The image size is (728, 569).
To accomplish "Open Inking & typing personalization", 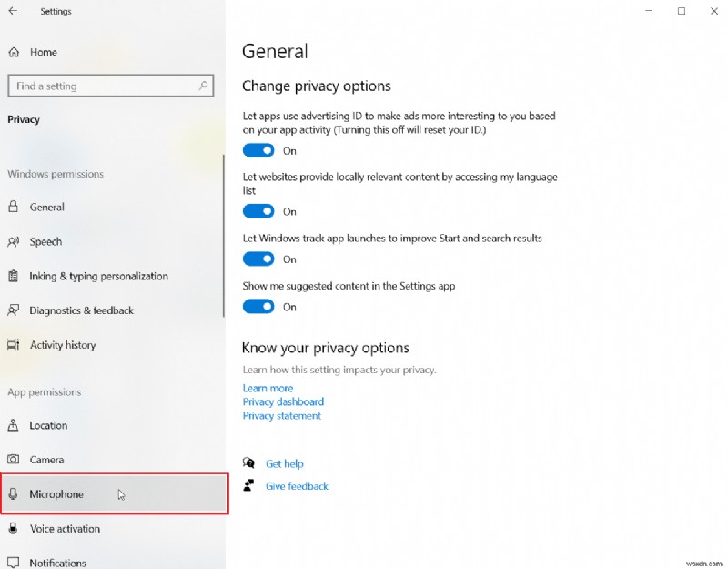I will 99,276.
